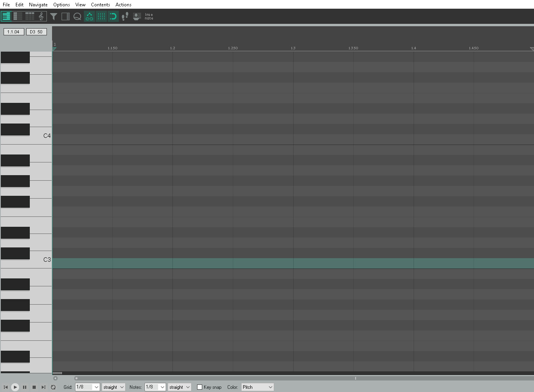Start playback with Play button

point(15,387)
